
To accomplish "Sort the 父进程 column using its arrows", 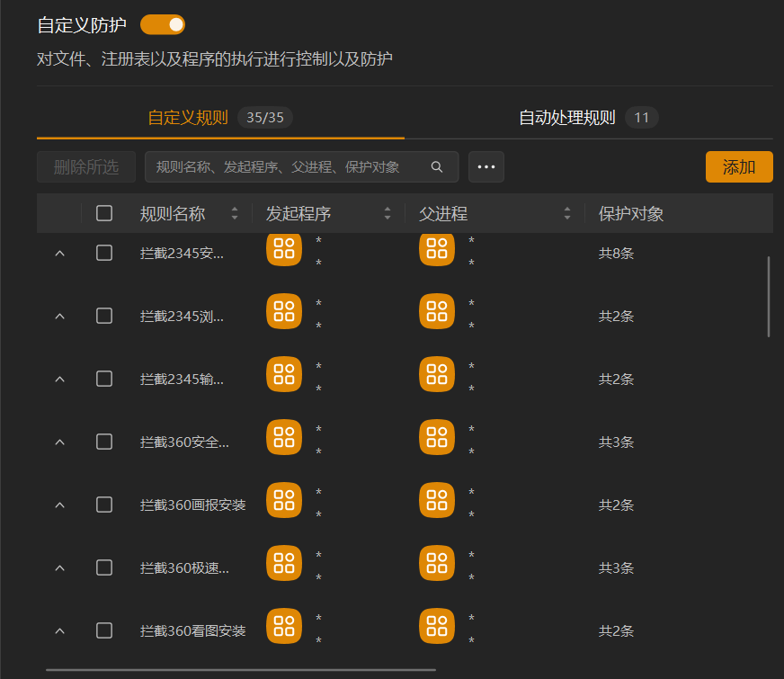I will [567, 214].
